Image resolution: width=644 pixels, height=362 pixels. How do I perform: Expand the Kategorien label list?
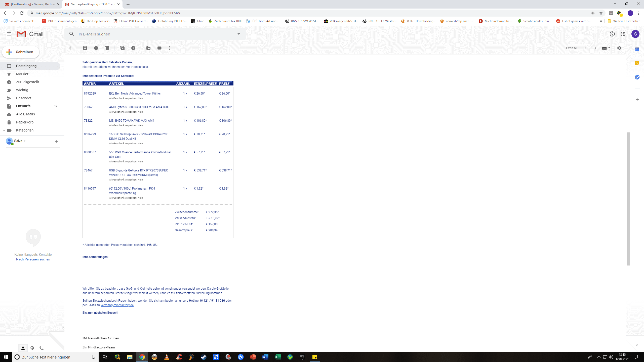tap(4, 130)
